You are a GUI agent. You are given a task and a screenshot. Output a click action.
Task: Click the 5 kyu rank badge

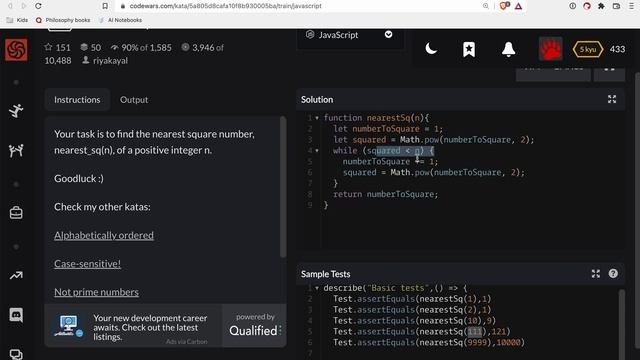588,49
